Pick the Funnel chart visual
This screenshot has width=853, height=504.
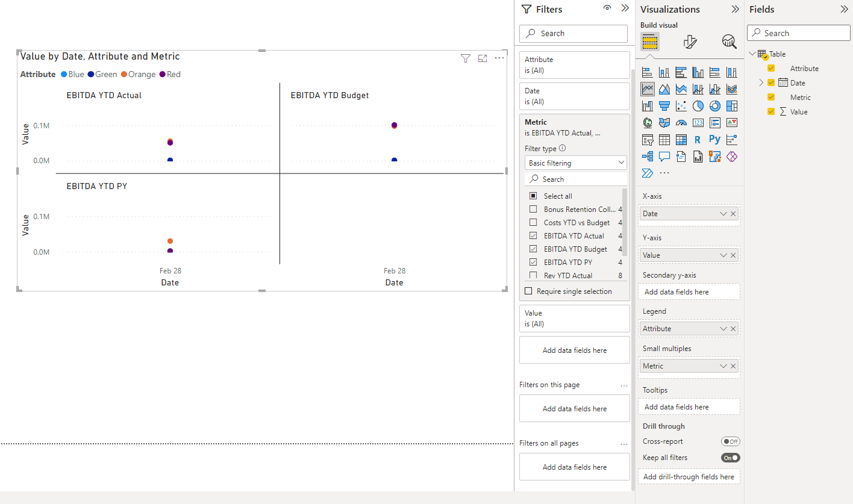664,106
